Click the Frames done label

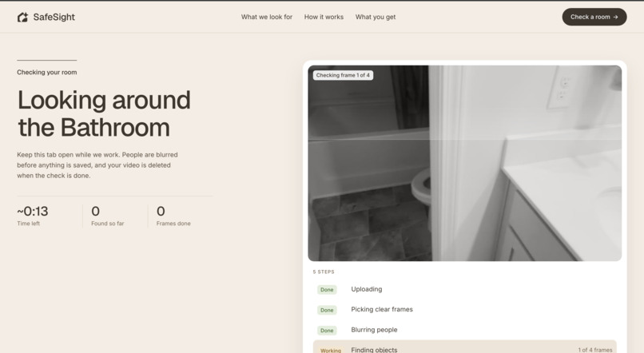point(173,224)
